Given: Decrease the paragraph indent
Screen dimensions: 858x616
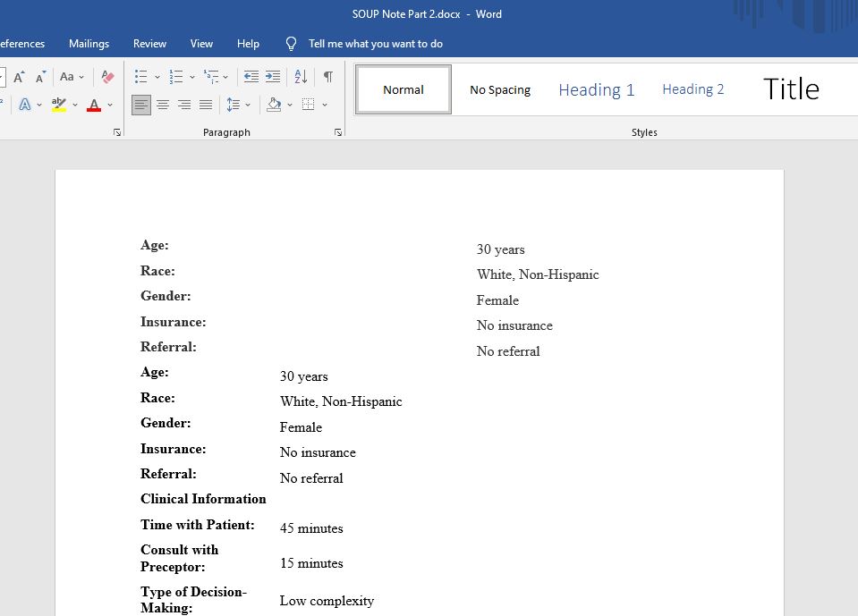Looking at the screenshot, I should coord(251,77).
